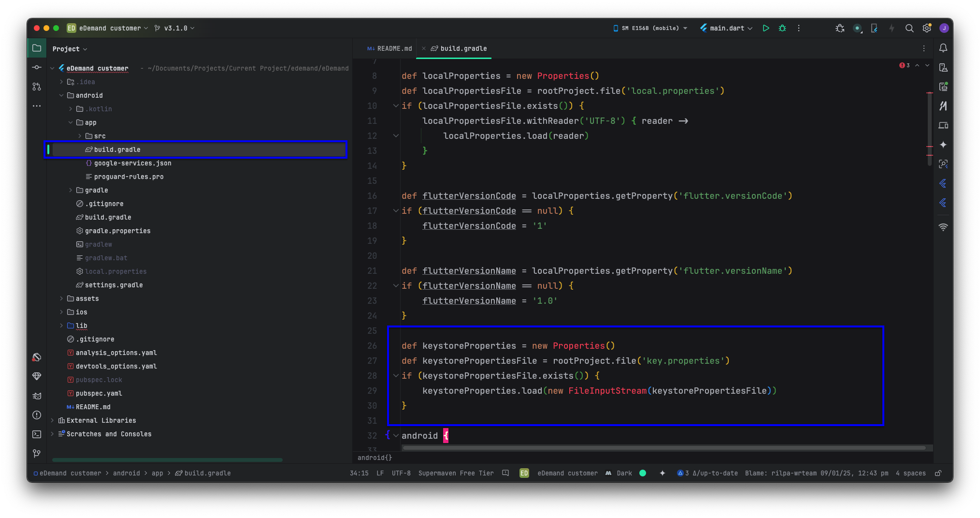Open the Terminal tool window
This screenshot has width=980, height=518.
(x=37, y=434)
